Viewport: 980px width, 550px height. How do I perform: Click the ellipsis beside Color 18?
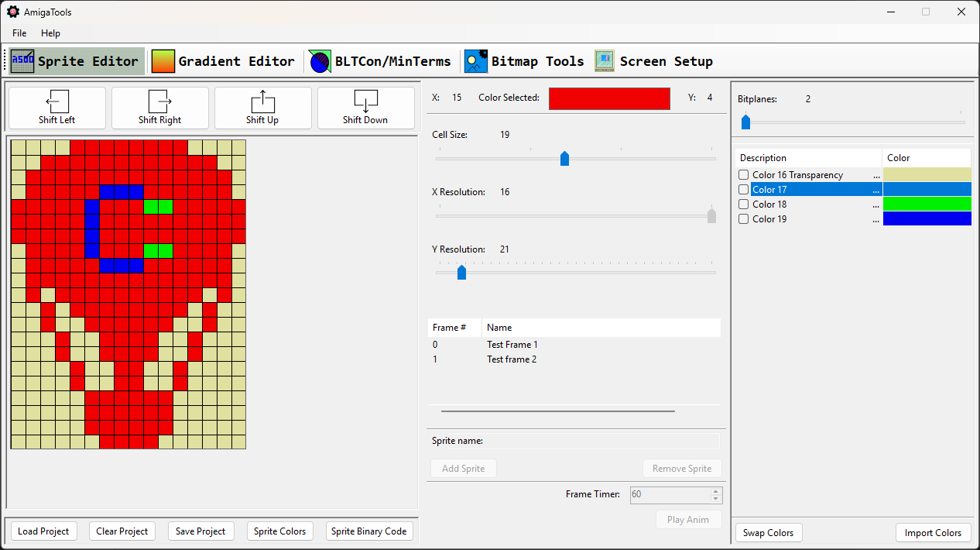[x=876, y=205]
